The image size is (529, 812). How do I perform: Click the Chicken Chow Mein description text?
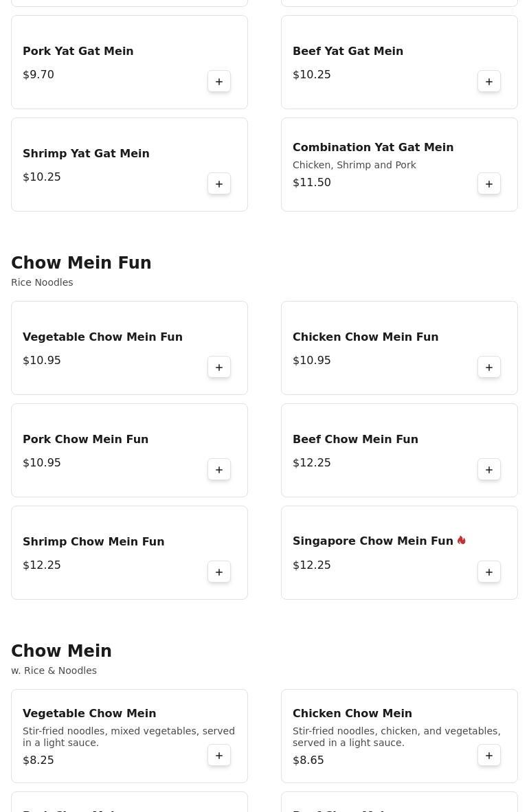[396, 736]
